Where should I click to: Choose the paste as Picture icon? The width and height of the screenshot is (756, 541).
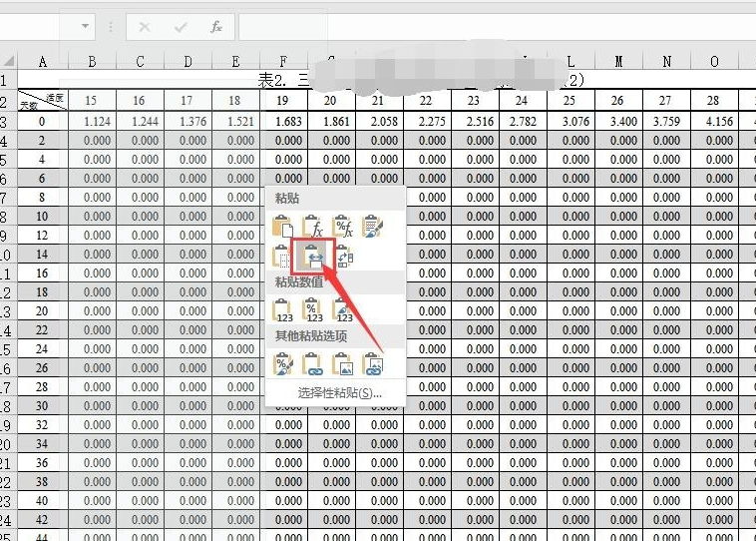coord(342,364)
